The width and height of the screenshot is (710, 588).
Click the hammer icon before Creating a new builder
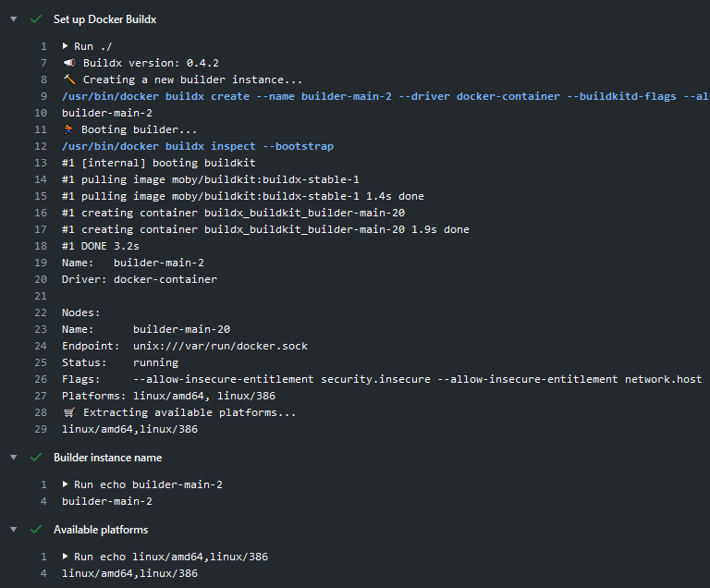tap(68, 80)
